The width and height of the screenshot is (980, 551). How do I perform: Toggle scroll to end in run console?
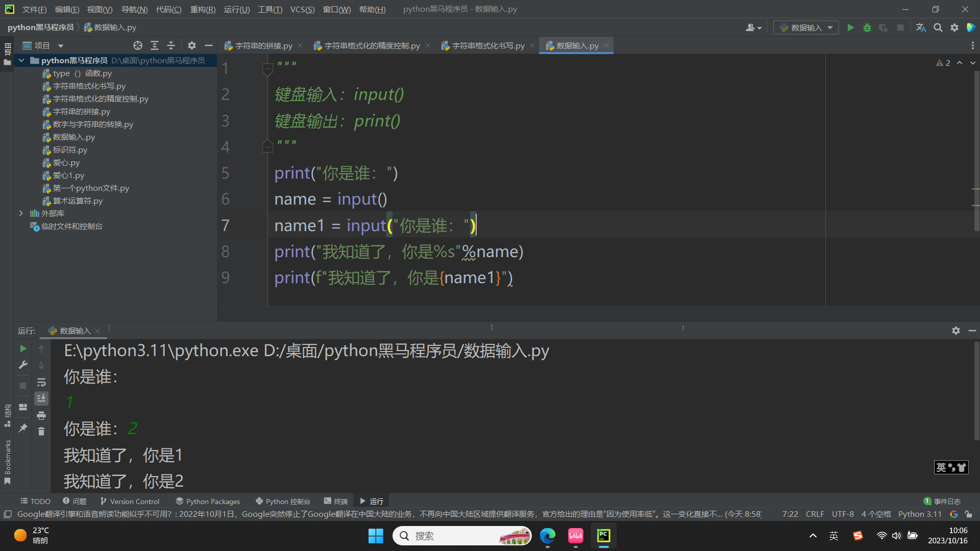tap(41, 398)
